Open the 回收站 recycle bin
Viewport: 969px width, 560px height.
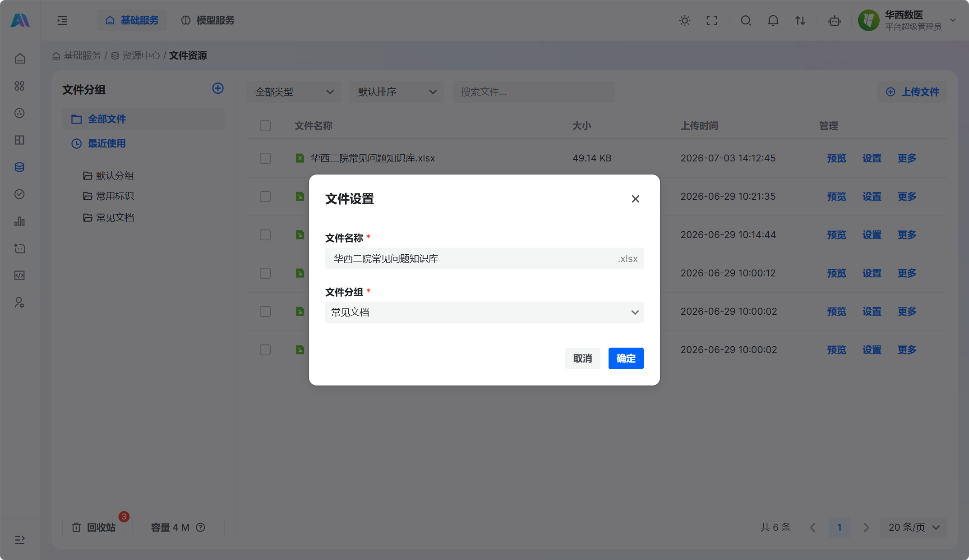point(93,527)
